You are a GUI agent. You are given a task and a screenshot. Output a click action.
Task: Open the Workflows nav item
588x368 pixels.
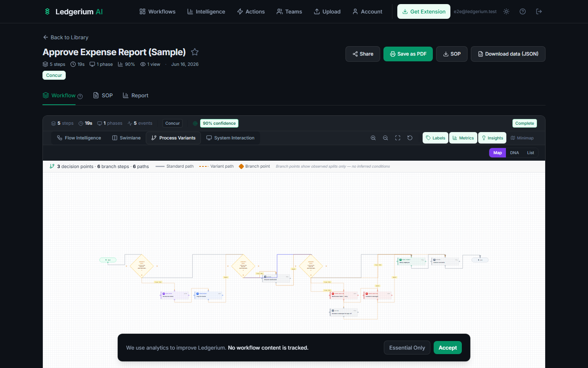[x=157, y=11]
